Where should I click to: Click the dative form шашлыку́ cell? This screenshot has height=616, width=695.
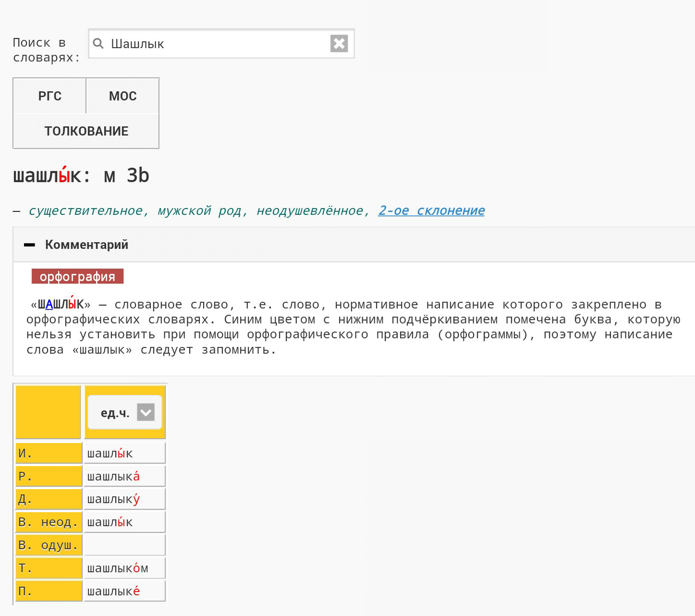point(124,499)
